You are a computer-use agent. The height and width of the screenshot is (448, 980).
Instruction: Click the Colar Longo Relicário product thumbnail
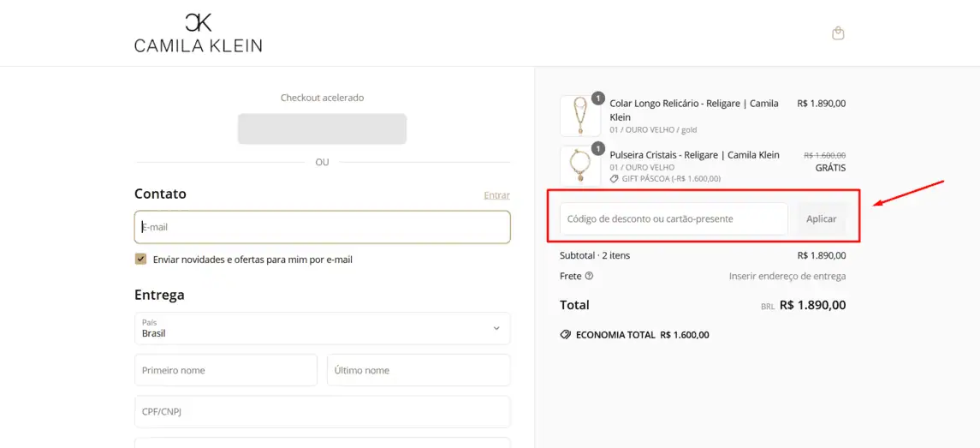pyautogui.click(x=580, y=116)
